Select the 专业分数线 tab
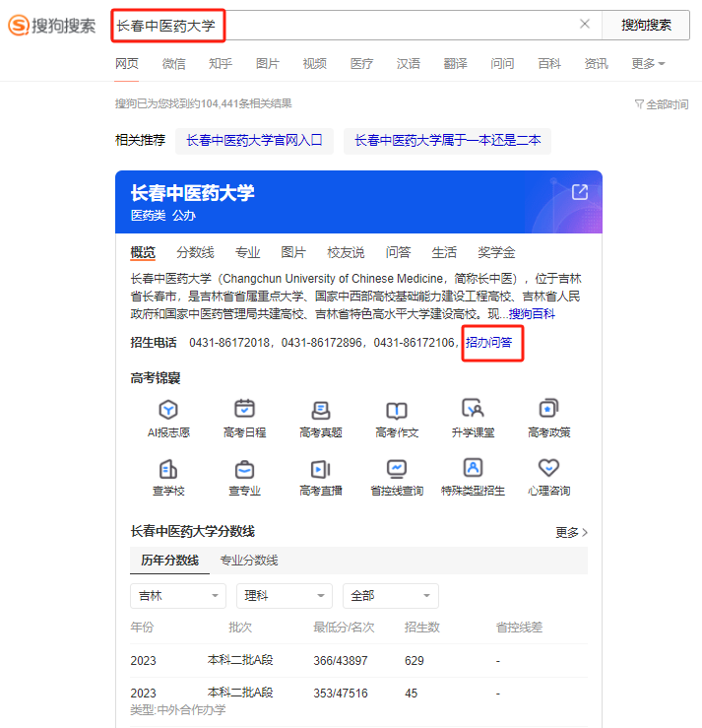This screenshot has width=702, height=728. click(248, 561)
